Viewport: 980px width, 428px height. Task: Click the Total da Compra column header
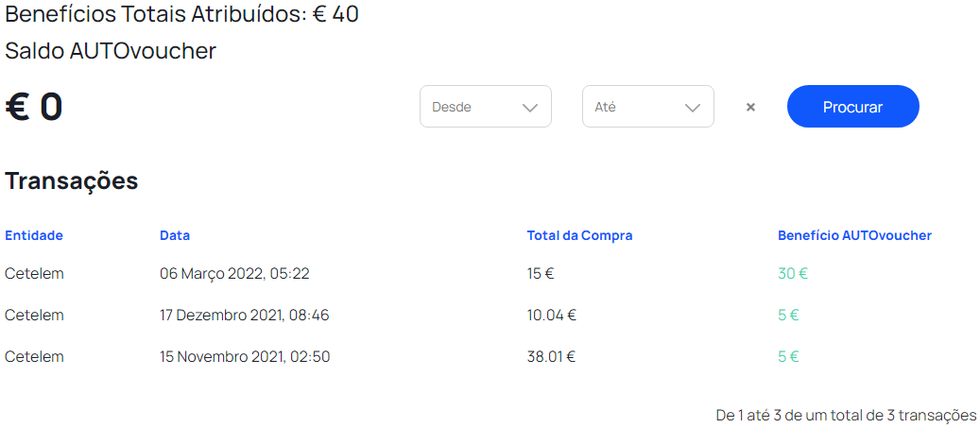[x=579, y=235]
